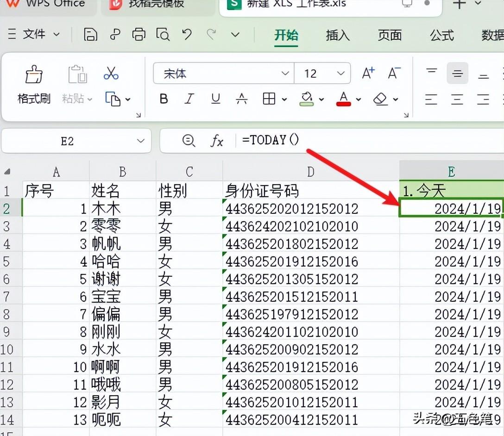Open Print Preview icon
Image resolution: width=504 pixels, height=436 pixels.
(163, 34)
